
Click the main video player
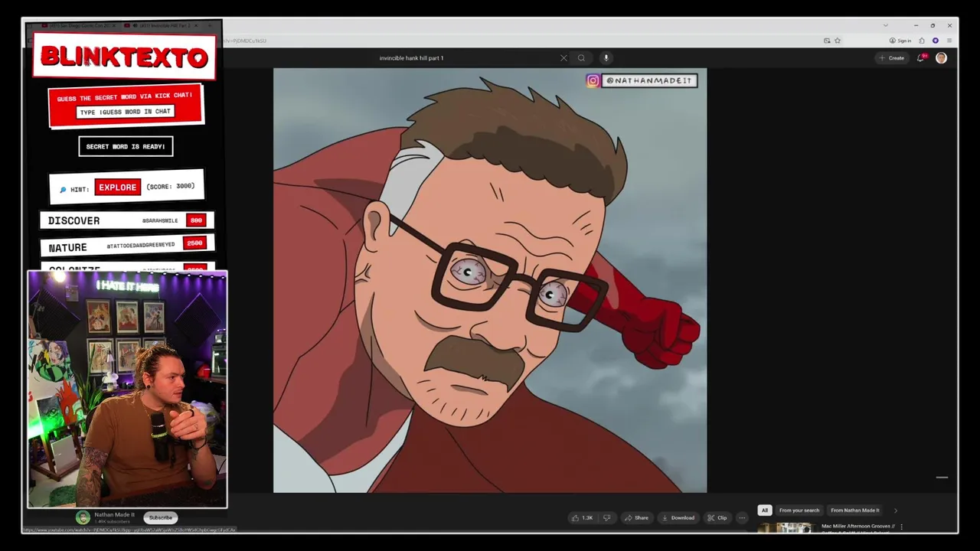tap(490, 280)
